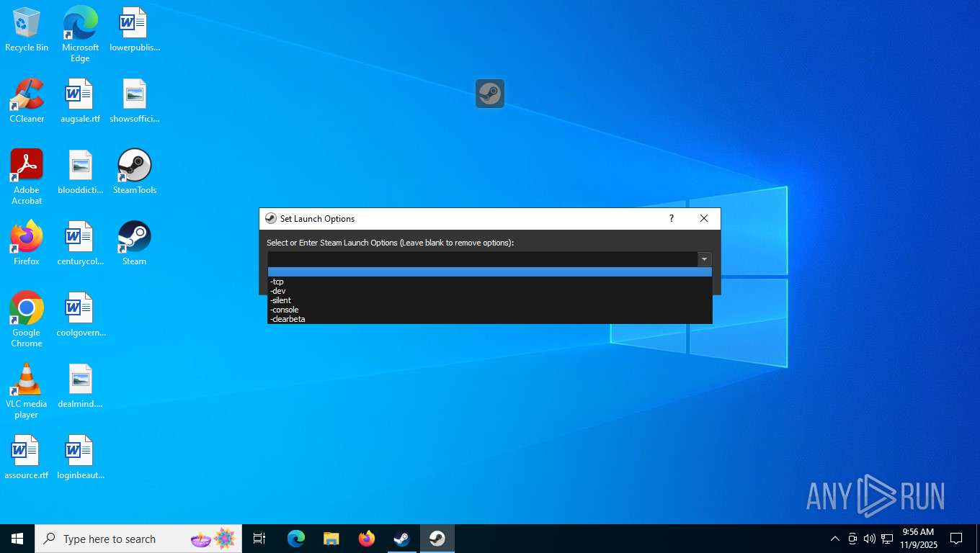This screenshot has width=980, height=553.
Task: Launch Microsoft Edge from the desktop
Action: tap(80, 34)
